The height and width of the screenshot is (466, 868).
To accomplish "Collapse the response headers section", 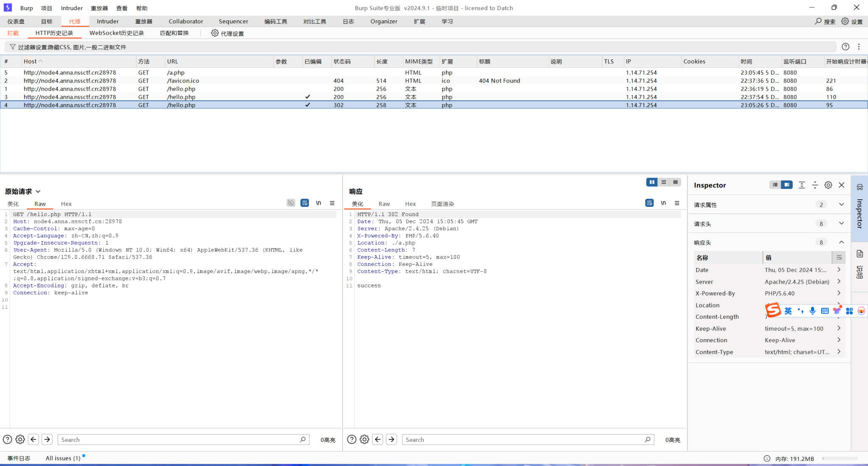I will coord(841,243).
